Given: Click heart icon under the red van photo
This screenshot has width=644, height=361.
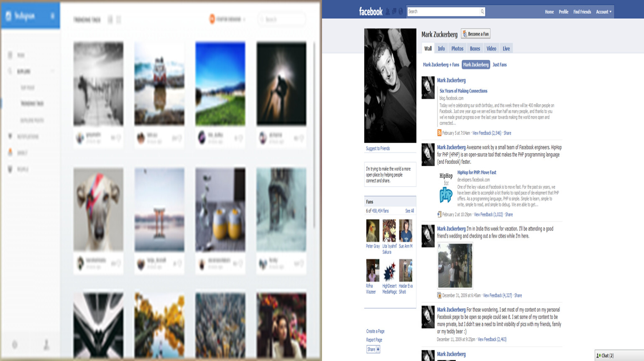Looking at the screenshot, I should 179,138.
